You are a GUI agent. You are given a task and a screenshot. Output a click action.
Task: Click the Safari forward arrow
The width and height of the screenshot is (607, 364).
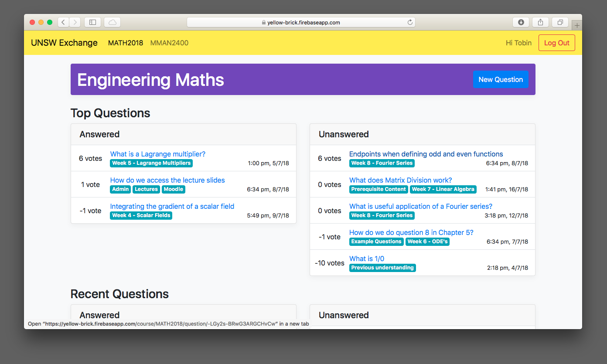75,22
